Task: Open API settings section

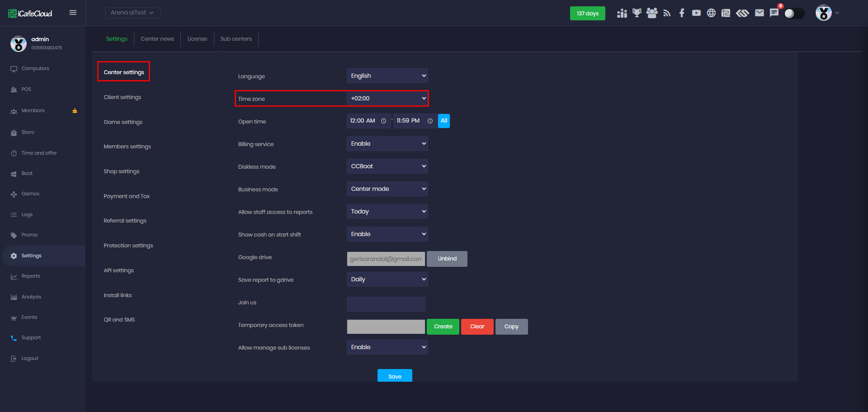Action: pos(119,270)
